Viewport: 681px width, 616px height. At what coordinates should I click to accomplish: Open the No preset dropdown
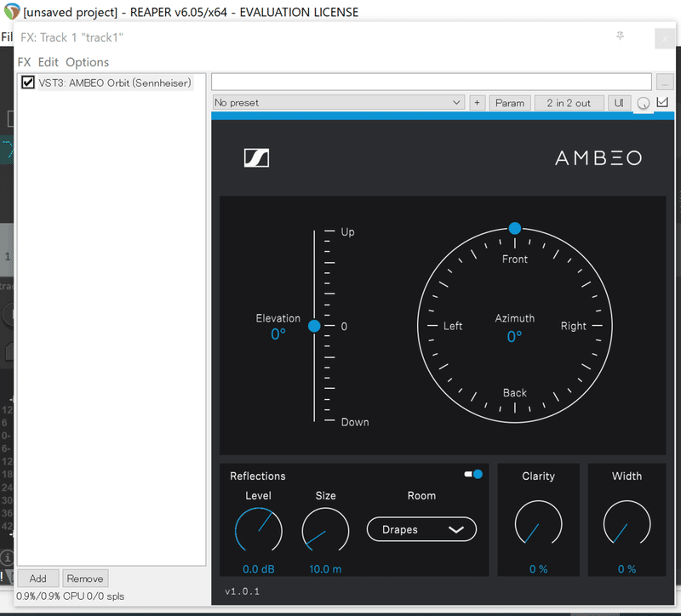point(338,103)
